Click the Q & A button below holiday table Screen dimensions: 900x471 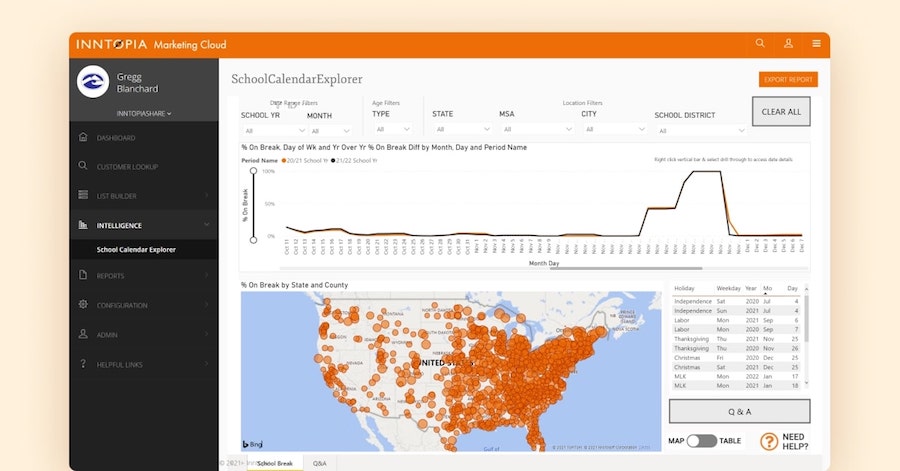(x=739, y=411)
